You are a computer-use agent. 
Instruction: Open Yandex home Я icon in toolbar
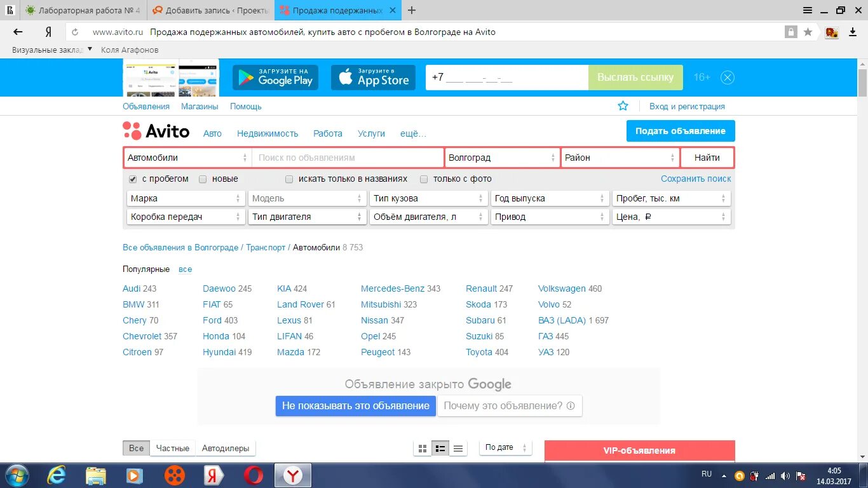click(48, 32)
